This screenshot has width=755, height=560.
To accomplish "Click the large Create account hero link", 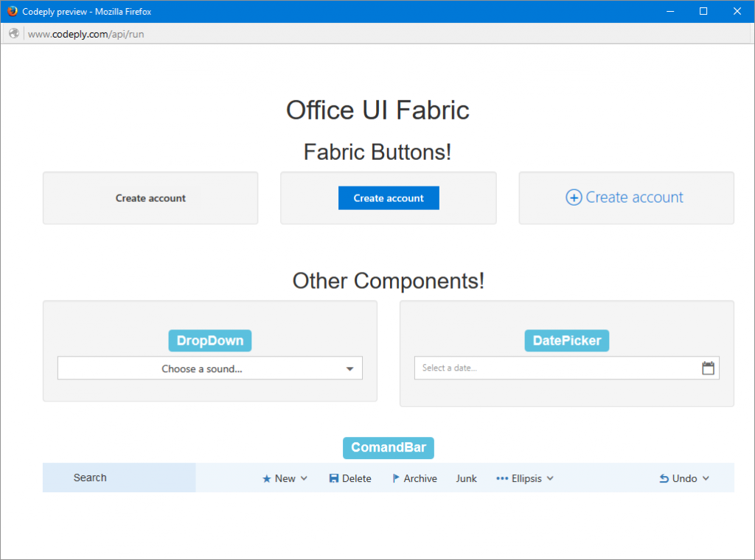I will coord(624,197).
